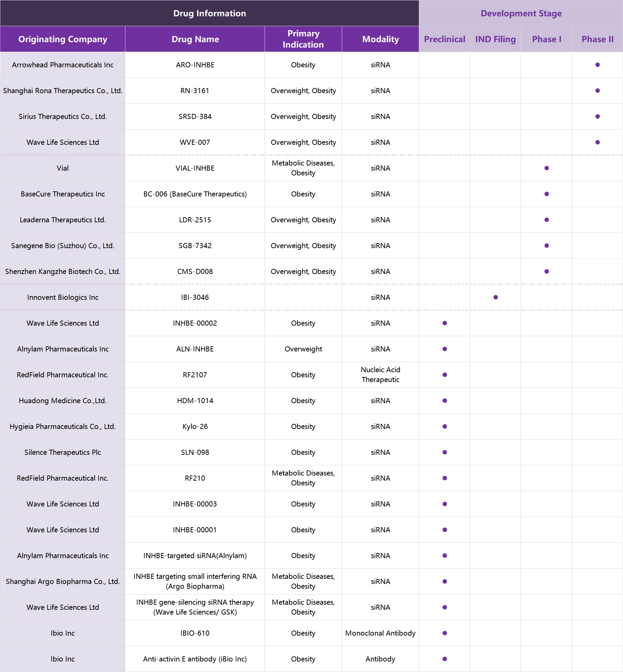623x672 pixels.
Task: Click the Phase II dot for WVE-007
Action: point(598,142)
